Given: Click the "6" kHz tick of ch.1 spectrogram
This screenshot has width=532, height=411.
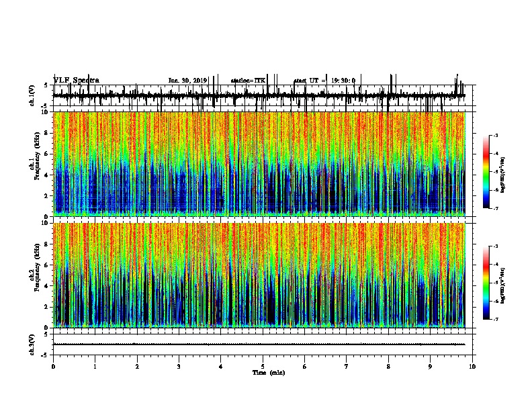Looking at the screenshot, I should (47, 154).
